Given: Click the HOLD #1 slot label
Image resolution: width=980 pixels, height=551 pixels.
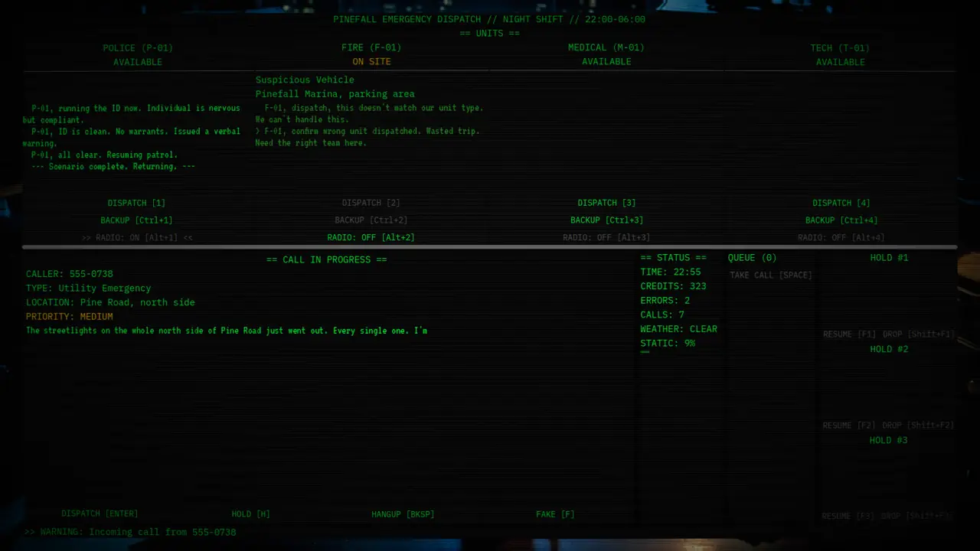Looking at the screenshot, I should point(889,258).
